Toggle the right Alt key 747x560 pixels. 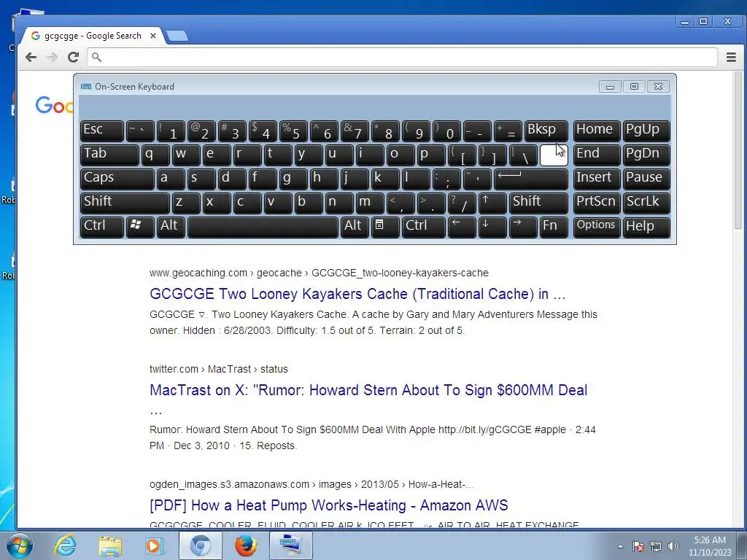355,227
